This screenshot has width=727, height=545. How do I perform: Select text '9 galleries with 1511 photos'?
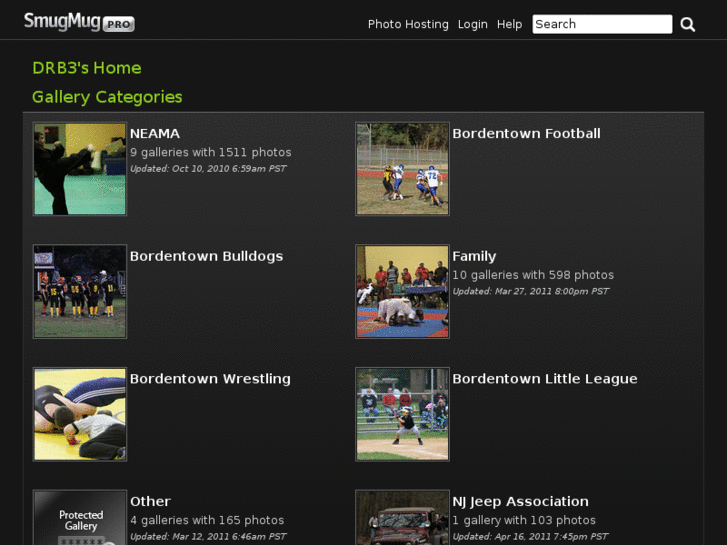(x=210, y=152)
